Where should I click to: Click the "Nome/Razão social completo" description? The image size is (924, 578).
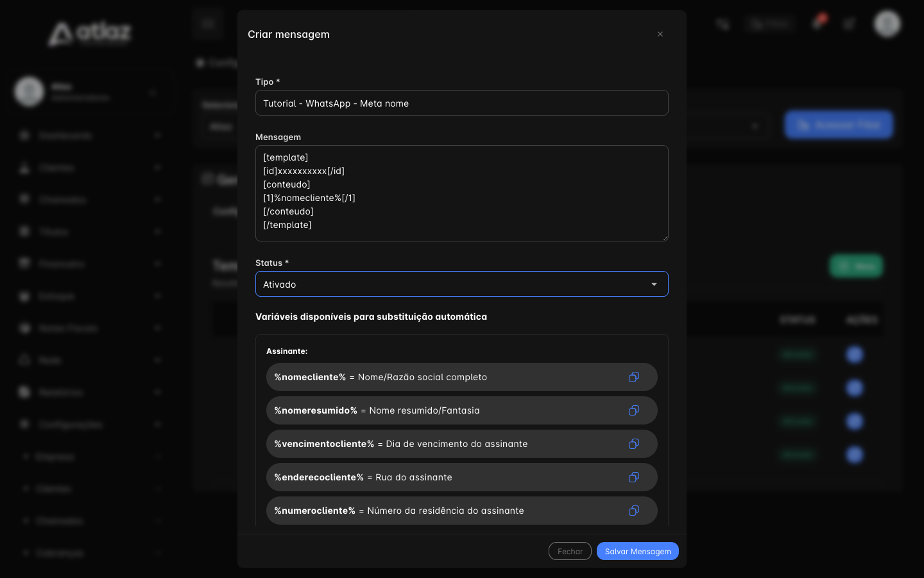(x=422, y=377)
